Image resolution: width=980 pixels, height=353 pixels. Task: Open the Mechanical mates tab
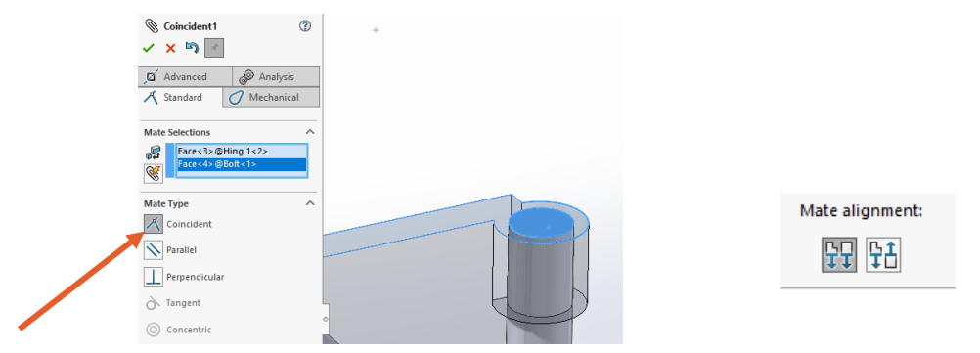click(x=271, y=98)
